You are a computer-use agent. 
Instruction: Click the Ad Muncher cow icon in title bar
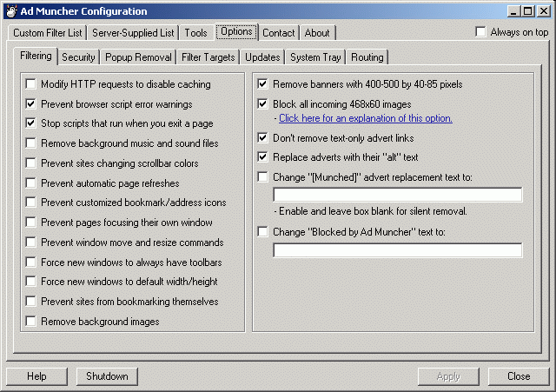click(11, 11)
